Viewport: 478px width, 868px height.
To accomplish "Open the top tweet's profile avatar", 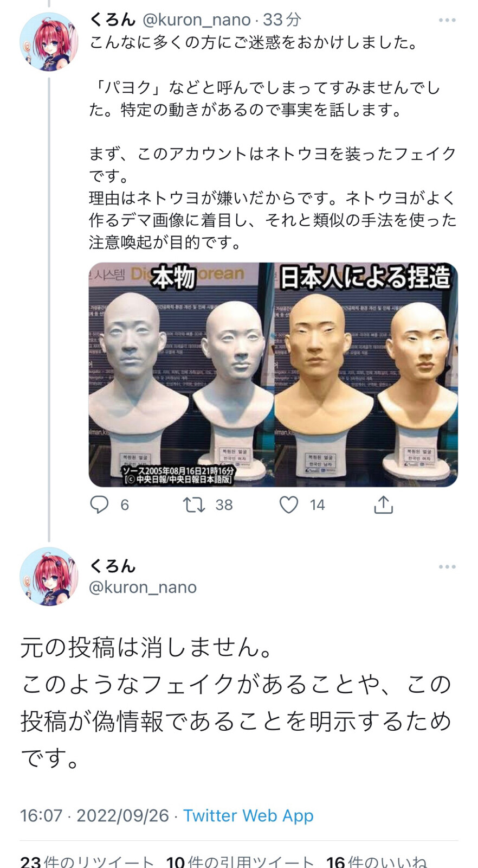I will (x=49, y=42).
